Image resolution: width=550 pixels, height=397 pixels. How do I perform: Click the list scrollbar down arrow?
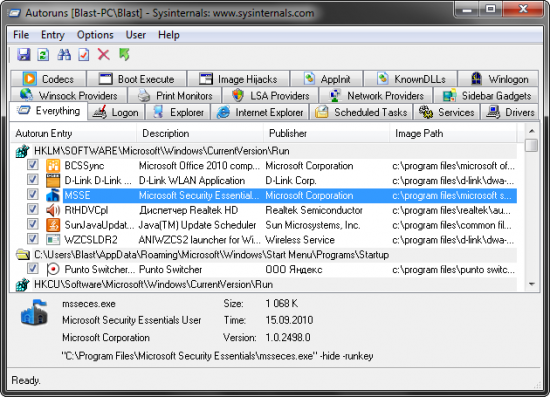(532, 284)
